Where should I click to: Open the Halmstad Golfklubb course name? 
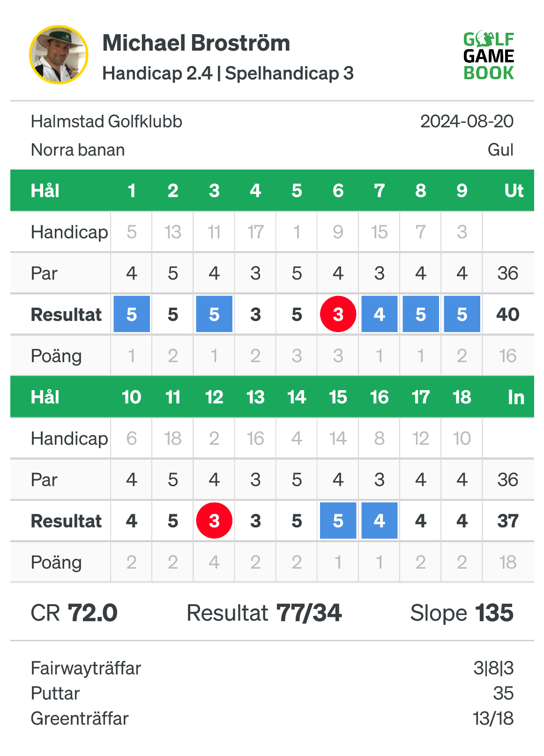pyautogui.click(x=106, y=122)
